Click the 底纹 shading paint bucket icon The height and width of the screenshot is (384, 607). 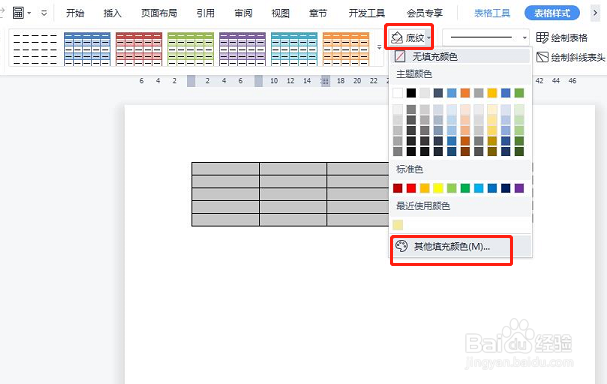[397, 38]
